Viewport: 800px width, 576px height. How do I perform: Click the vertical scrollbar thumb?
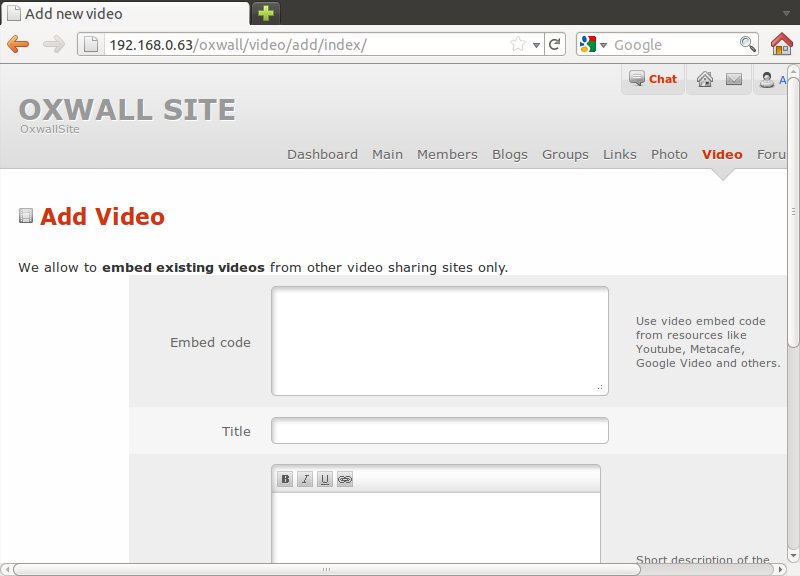coord(793,212)
